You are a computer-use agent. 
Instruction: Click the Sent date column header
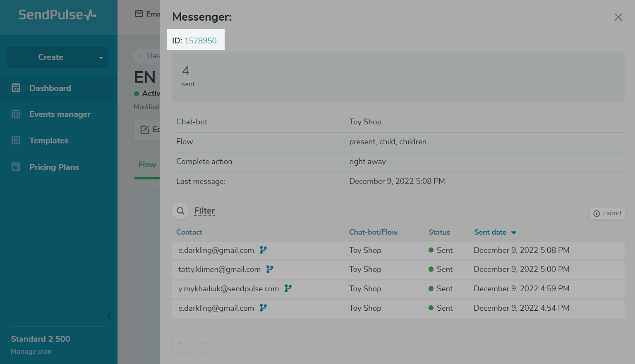pyautogui.click(x=490, y=232)
